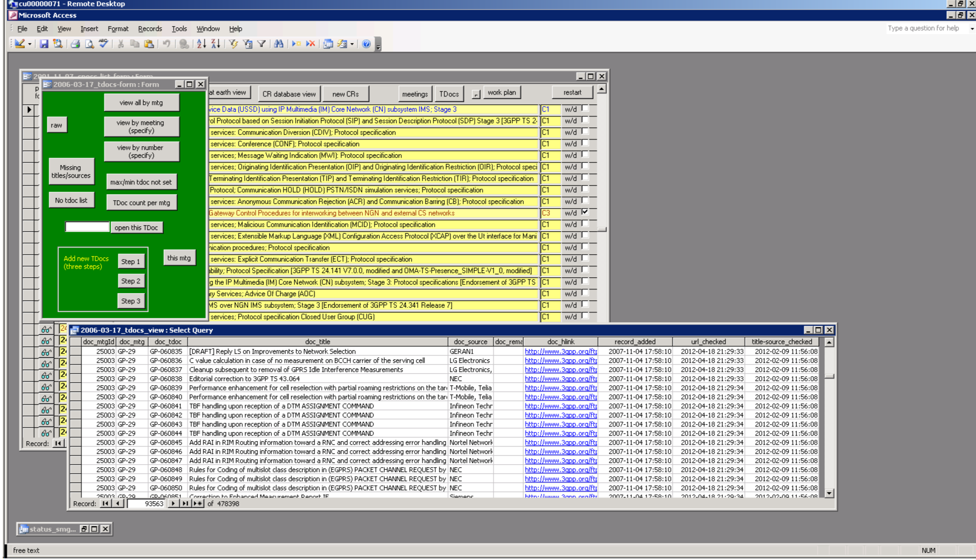Viewport: 976px width, 560px height.
Task: Click the 'CR database view' button
Action: coord(289,94)
